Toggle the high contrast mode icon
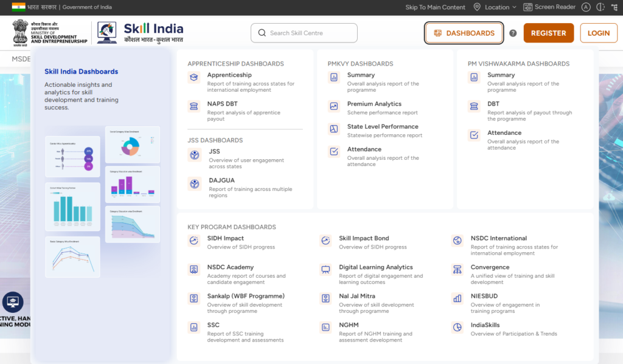The image size is (623, 364). (x=600, y=7)
